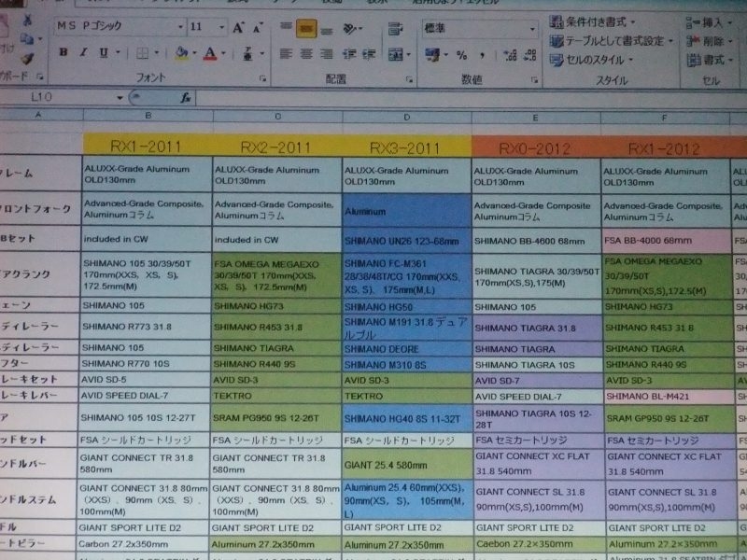
Task: Align text left
Action: pos(286,54)
